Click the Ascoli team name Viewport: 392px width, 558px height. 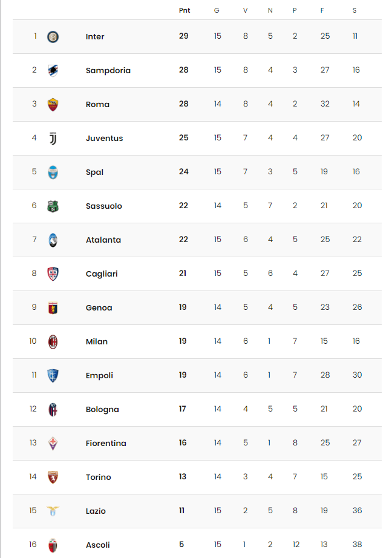coord(98,545)
